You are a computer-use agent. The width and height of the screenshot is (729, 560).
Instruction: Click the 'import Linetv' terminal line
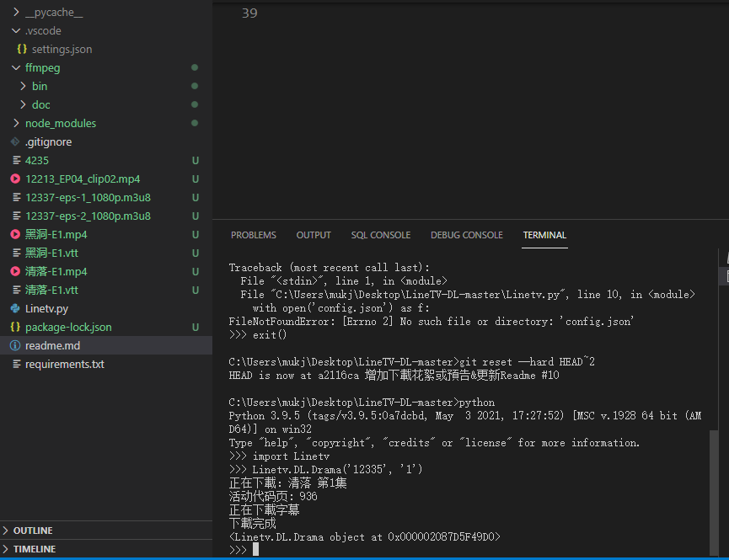point(291,456)
